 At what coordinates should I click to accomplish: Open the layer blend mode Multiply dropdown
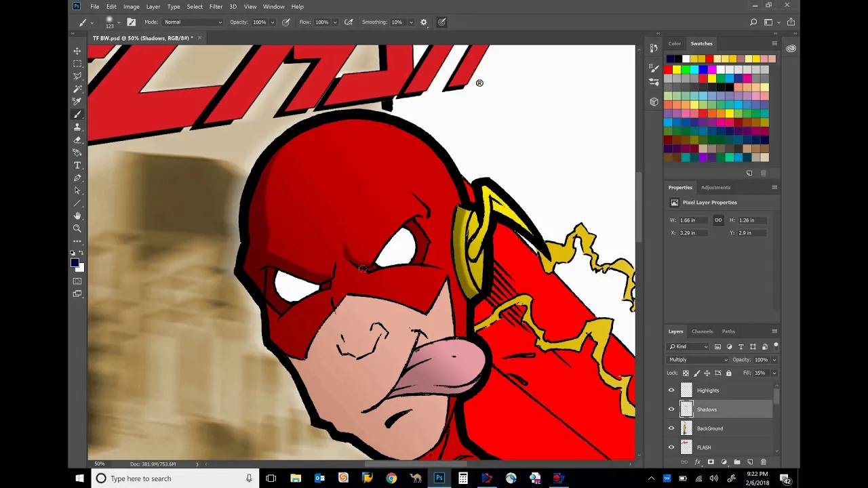[x=698, y=360]
